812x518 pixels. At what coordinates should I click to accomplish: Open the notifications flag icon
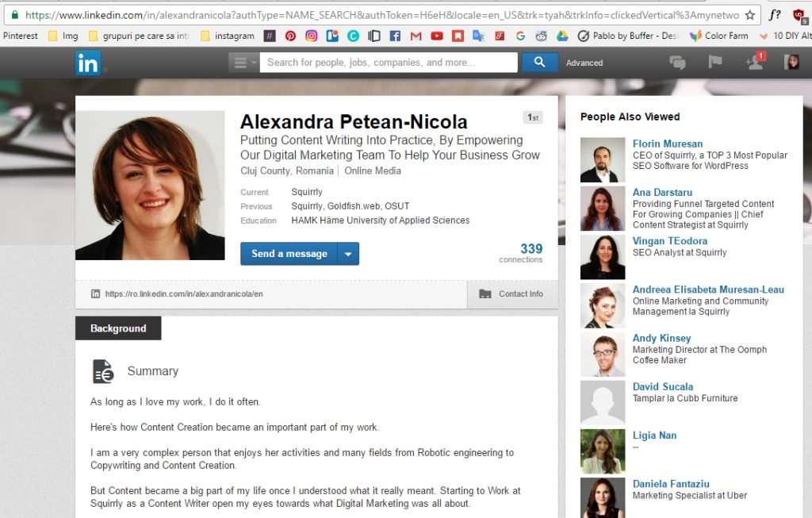pyautogui.click(x=715, y=62)
